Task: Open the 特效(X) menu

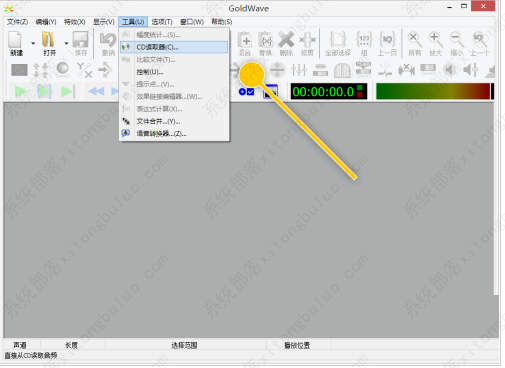Action: 74,22
